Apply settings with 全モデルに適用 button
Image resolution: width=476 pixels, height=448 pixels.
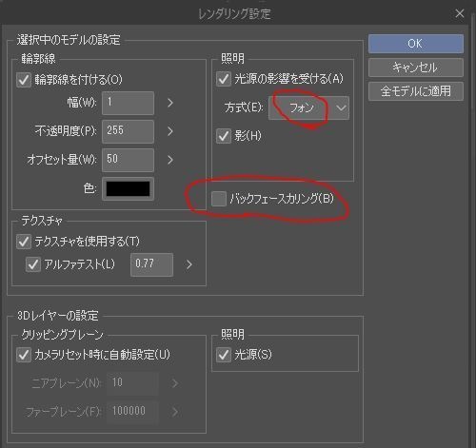coord(416,91)
